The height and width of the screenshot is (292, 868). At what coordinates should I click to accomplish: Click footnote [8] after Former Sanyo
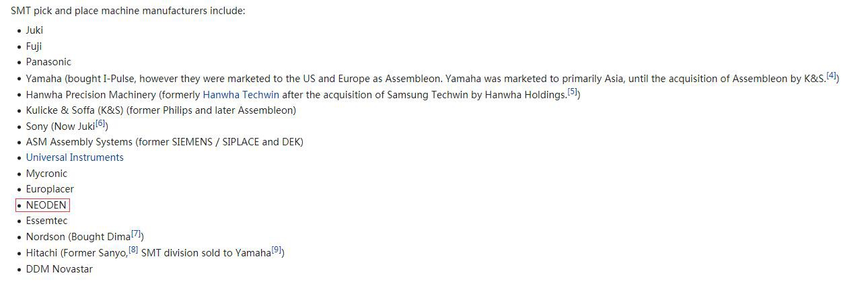(133, 250)
